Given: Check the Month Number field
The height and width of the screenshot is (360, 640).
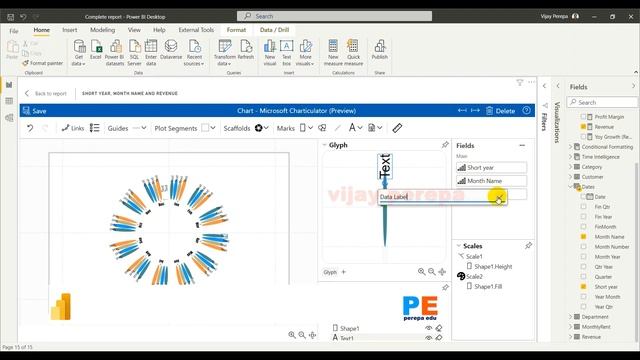Looking at the screenshot, I should 583,247.
